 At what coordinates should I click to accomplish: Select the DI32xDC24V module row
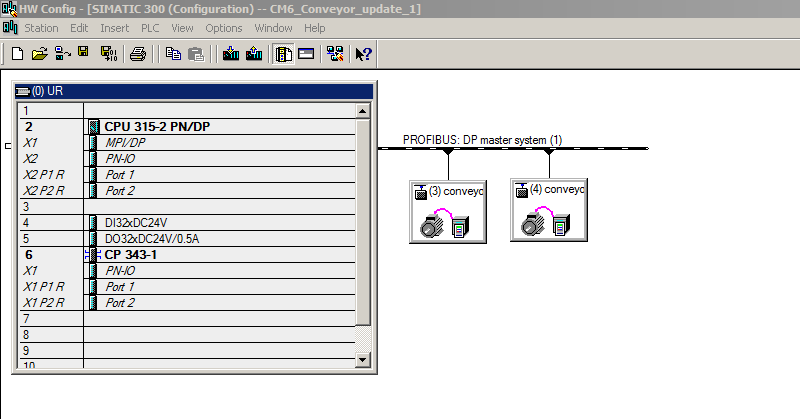187,223
